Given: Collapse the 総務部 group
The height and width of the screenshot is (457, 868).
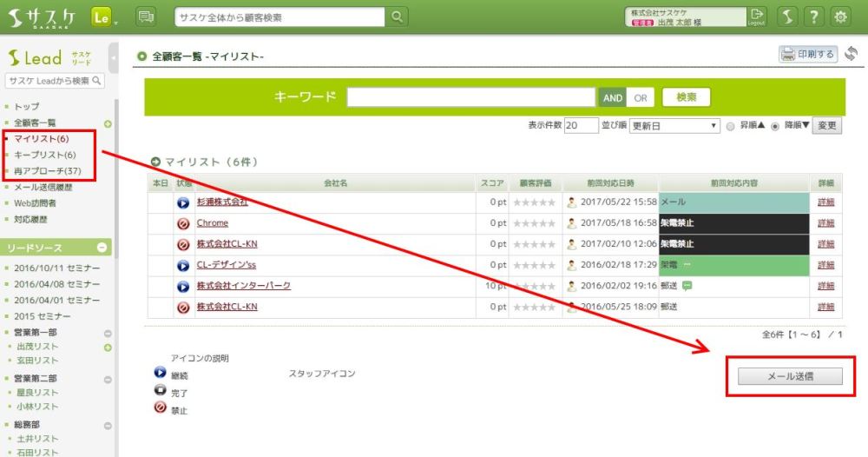Looking at the screenshot, I should 108,426.
